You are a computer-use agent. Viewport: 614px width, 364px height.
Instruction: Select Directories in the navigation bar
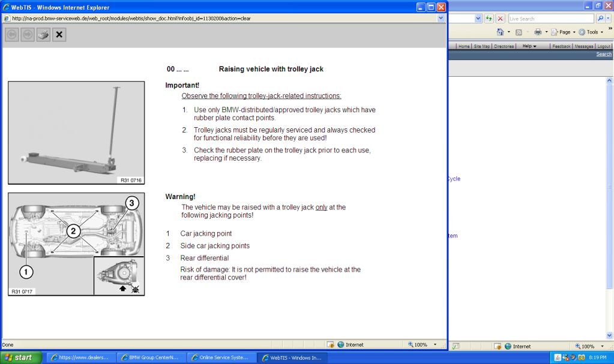tap(504, 46)
